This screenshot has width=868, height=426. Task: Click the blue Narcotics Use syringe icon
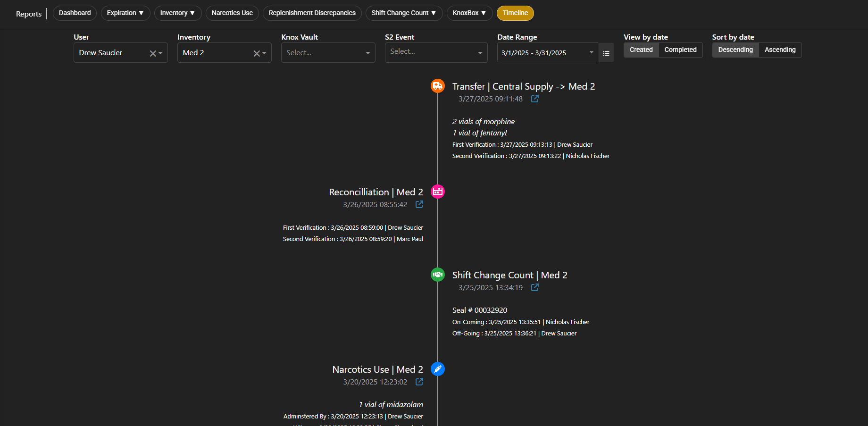tap(438, 369)
